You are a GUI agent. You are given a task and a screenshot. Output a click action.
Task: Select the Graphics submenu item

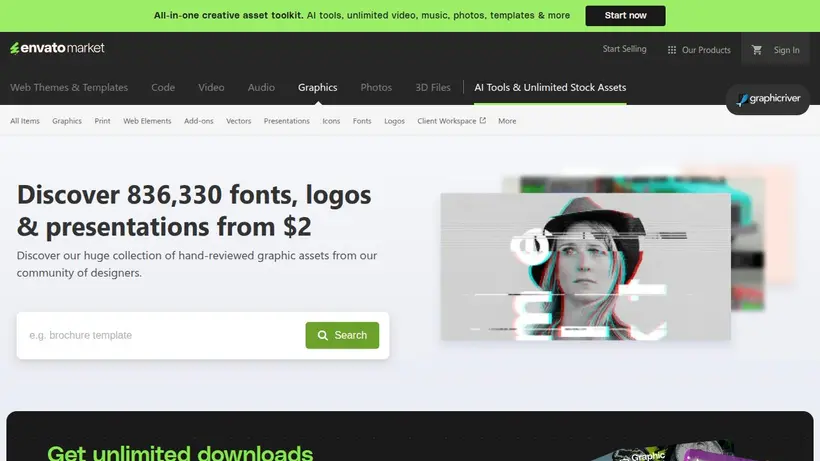[66, 121]
